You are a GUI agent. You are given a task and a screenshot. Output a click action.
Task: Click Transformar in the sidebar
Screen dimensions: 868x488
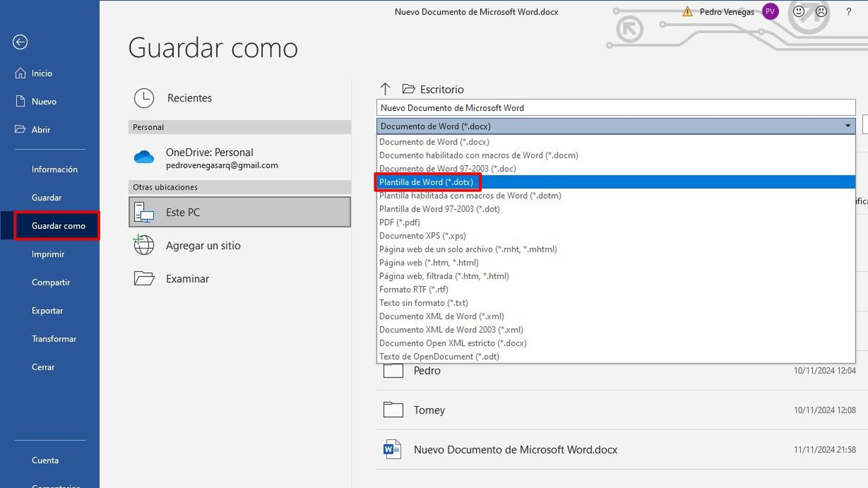(x=54, y=339)
